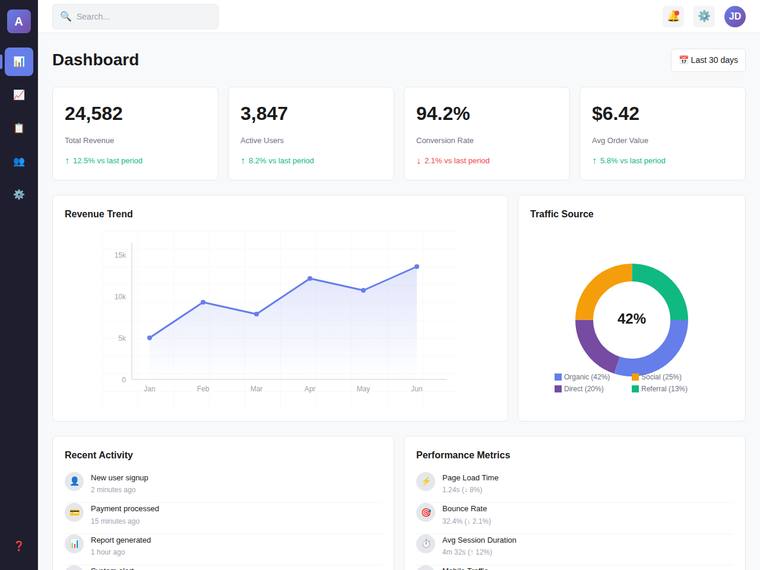The image size is (760, 570).
Task: Open the 'New user signup' activity
Action: click(224, 483)
